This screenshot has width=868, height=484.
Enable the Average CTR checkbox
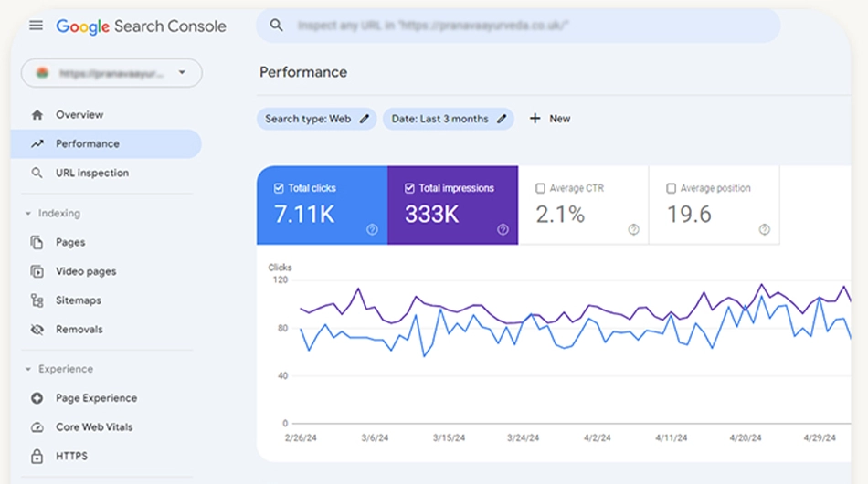(x=540, y=189)
